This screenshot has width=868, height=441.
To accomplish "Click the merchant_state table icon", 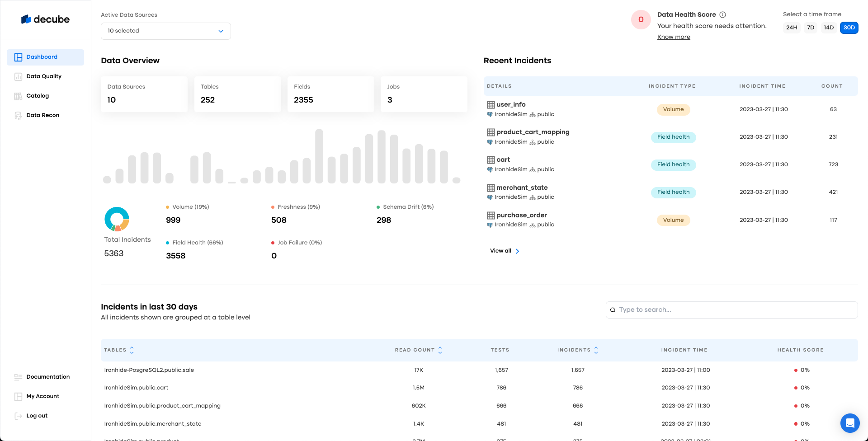I will pyautogui.click(x=491, y=188).
